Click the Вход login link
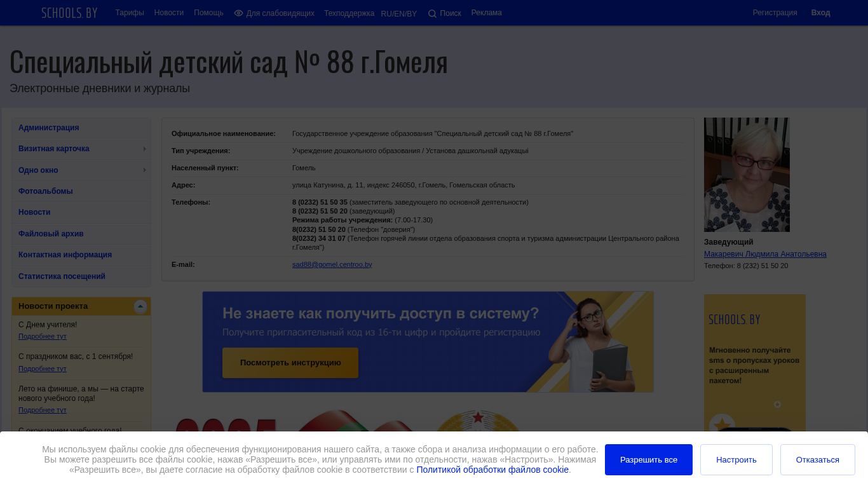868x488 pixels. point(820,13)
